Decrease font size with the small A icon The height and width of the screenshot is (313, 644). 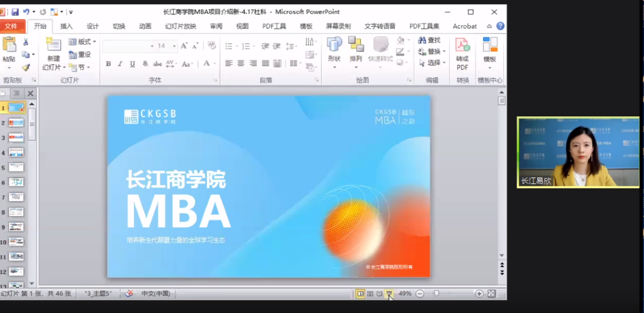pos(195,46)
